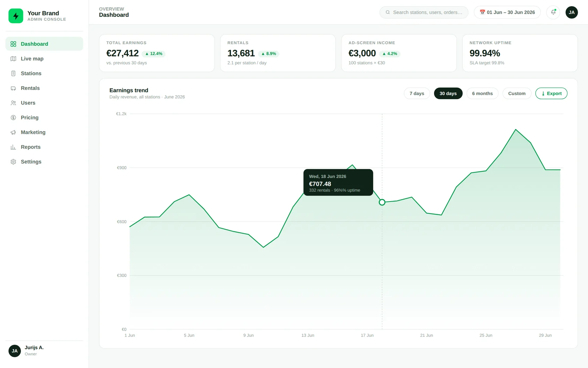Select the 30 days range
The image size is (588, 368).
448,94
